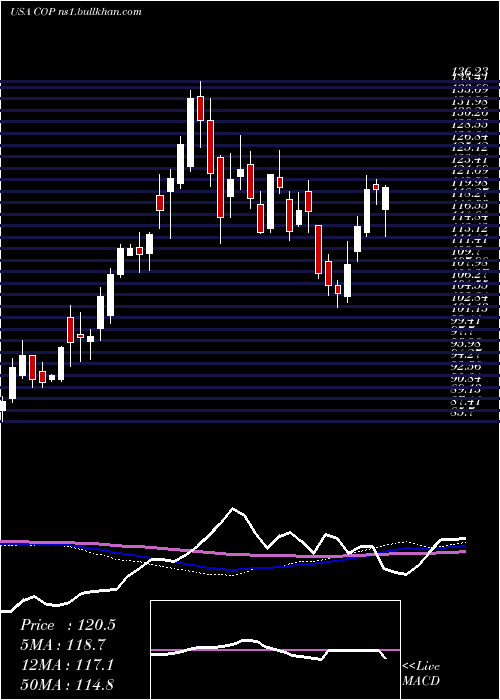Click the '5MA : 118.7' value

pos(63,645)
